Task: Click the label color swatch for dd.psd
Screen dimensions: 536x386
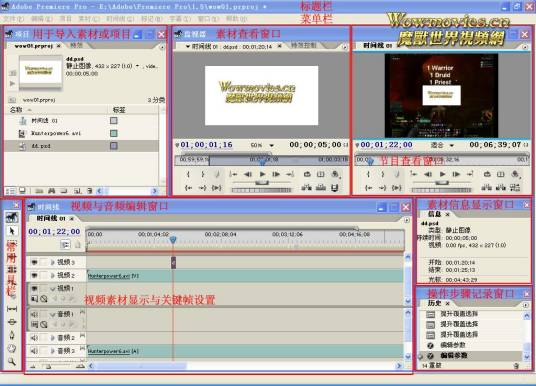Action: coord(114,146)
